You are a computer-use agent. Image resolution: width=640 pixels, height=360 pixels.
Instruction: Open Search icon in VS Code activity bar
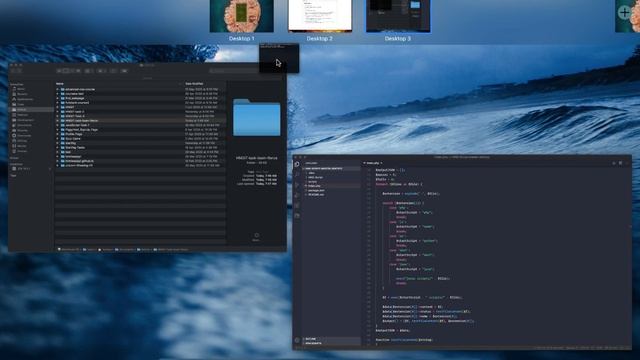pyautogui.click(x=297, y=174)
